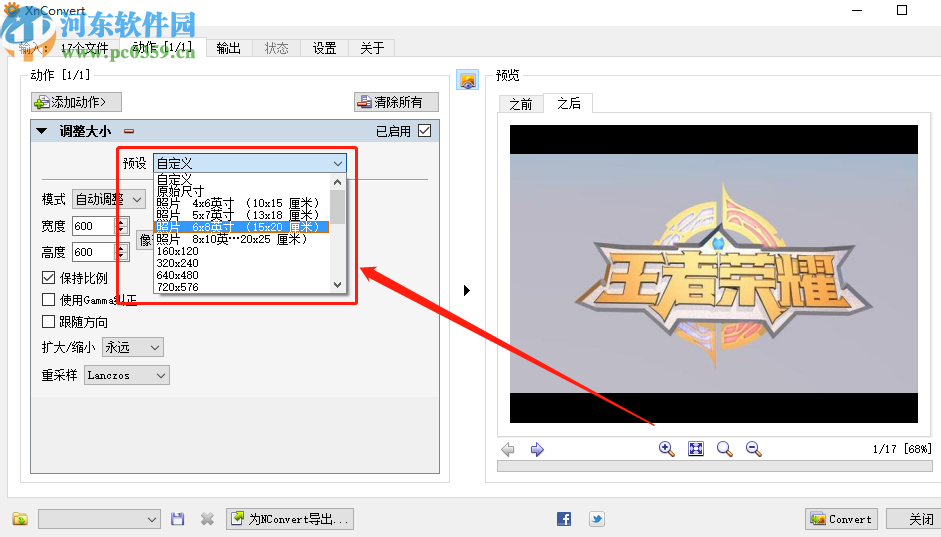Screen dimensions: 941x537
Task: Choose 640x480 preset size
Action: click(x=241, y=275)
